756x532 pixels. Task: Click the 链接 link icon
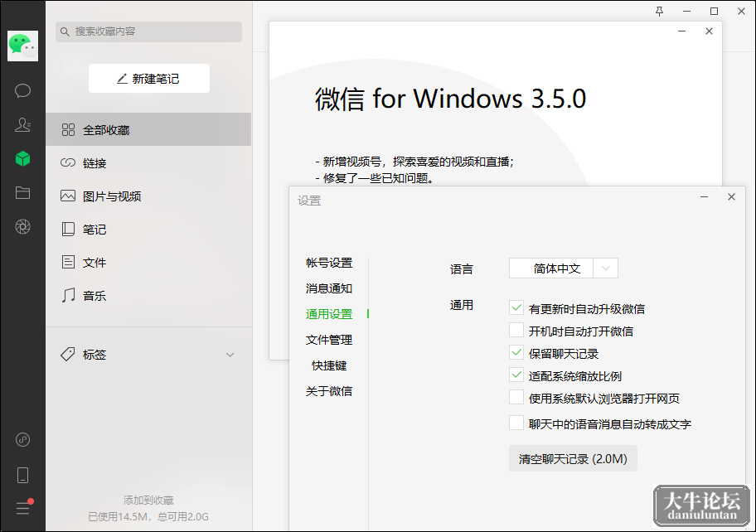[x=68, y=163]
